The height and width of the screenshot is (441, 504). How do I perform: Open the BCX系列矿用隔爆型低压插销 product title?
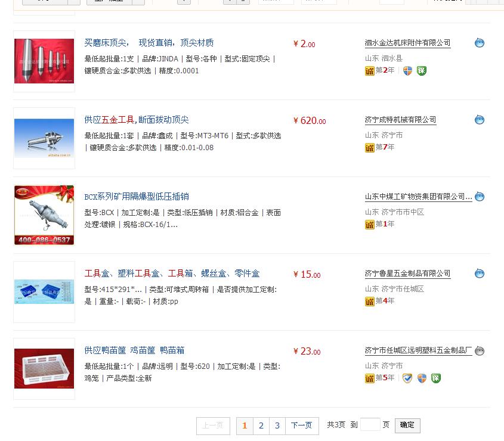(137, 197)
